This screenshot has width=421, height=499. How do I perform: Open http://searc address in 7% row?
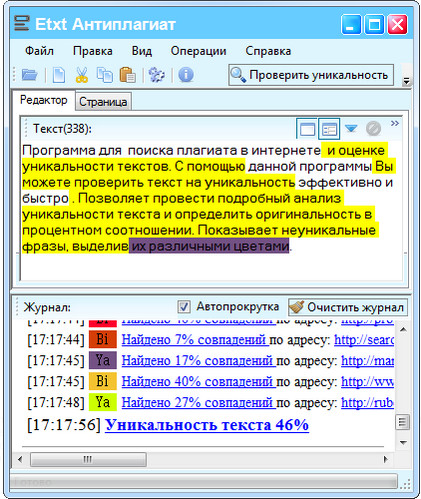364,339
